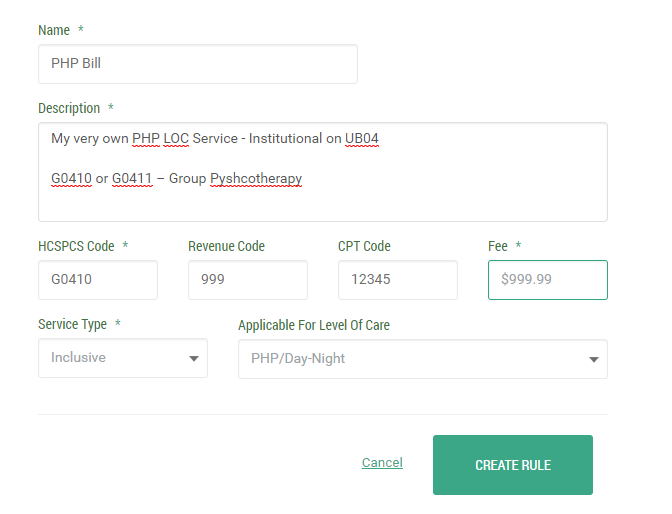
Task: Click the CREATE RULE button
Action: click(x=513, y=465)
